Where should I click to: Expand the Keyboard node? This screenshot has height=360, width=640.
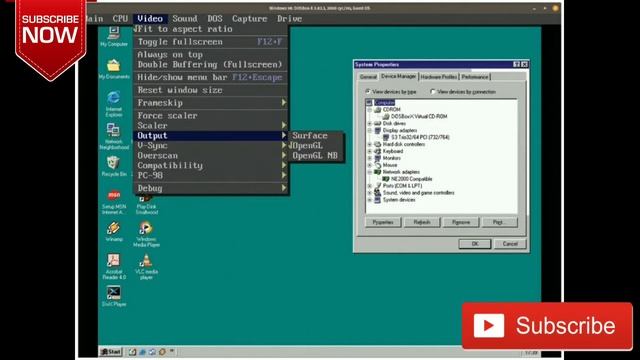(x=370, y=151)
